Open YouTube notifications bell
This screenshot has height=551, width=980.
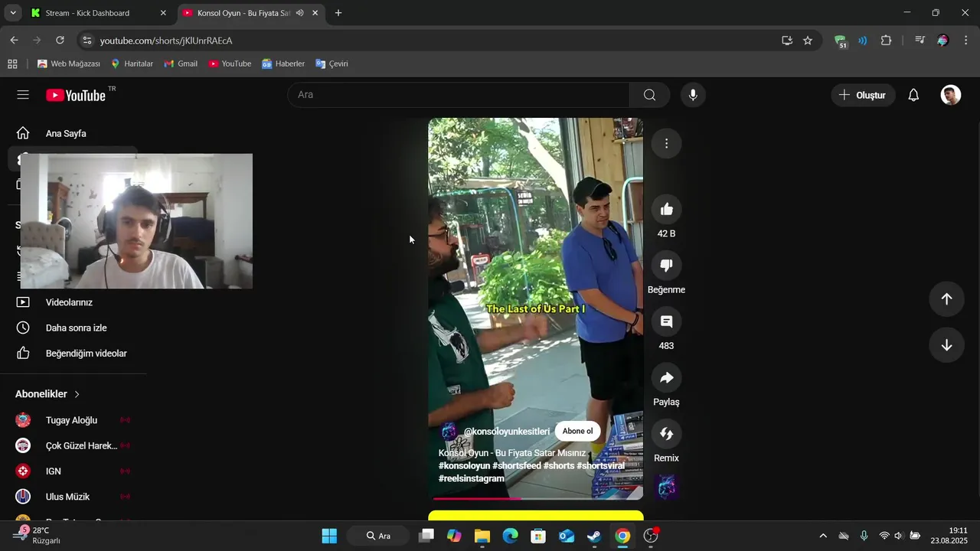(x=913, y=95)
